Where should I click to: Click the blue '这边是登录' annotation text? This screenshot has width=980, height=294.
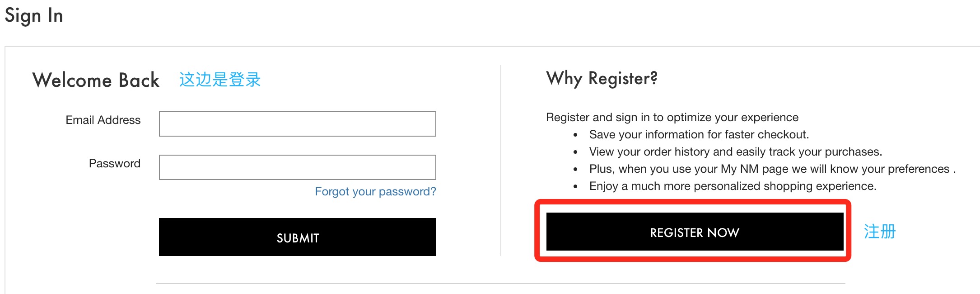tap(220, 80)
